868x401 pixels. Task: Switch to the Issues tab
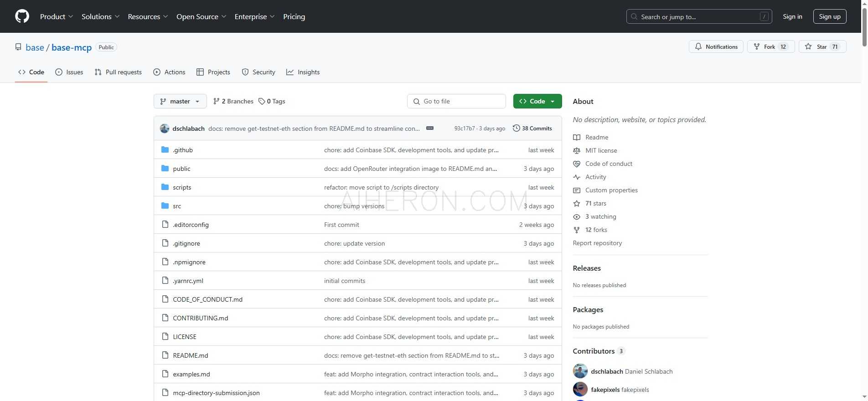click(x=69, y=72)
